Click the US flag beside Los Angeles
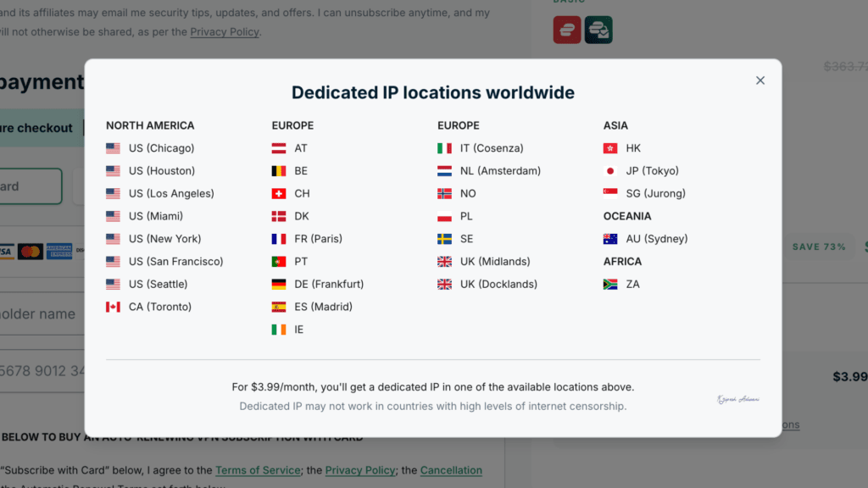The width and height of the screenshot is (868, 488). [113, 194]
